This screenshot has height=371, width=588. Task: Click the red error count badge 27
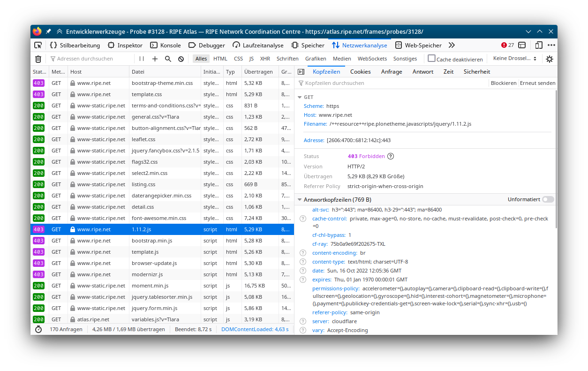(508, 45)
